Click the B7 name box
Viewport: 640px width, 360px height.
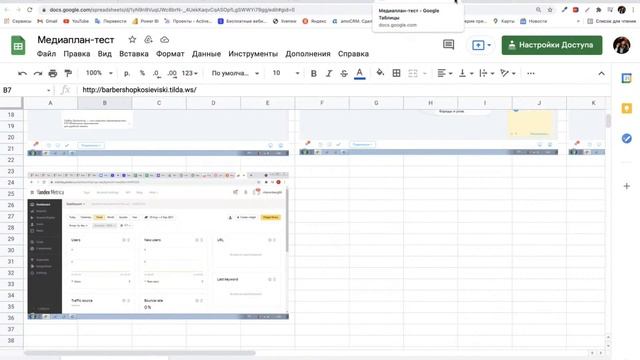tap(27, 90)
